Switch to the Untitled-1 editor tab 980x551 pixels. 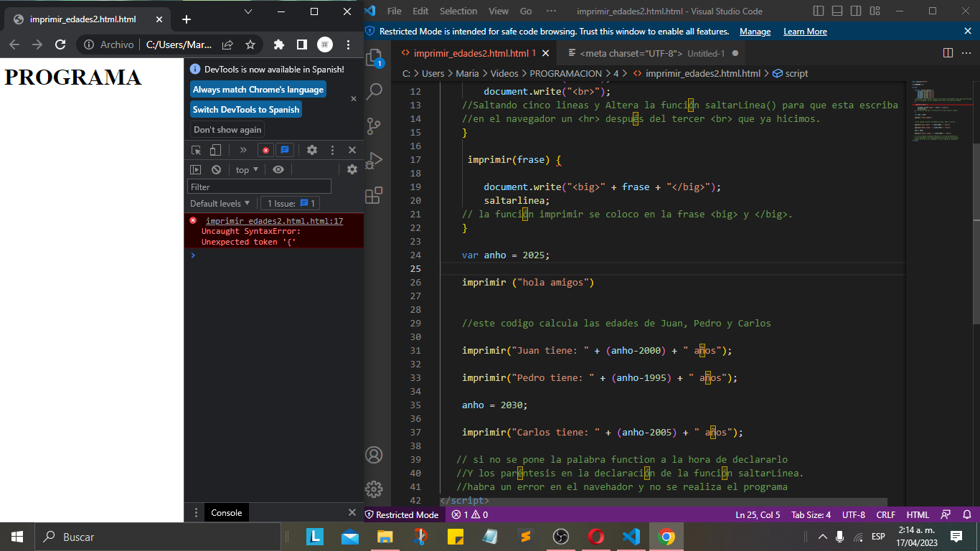click(x=652, y=53)
